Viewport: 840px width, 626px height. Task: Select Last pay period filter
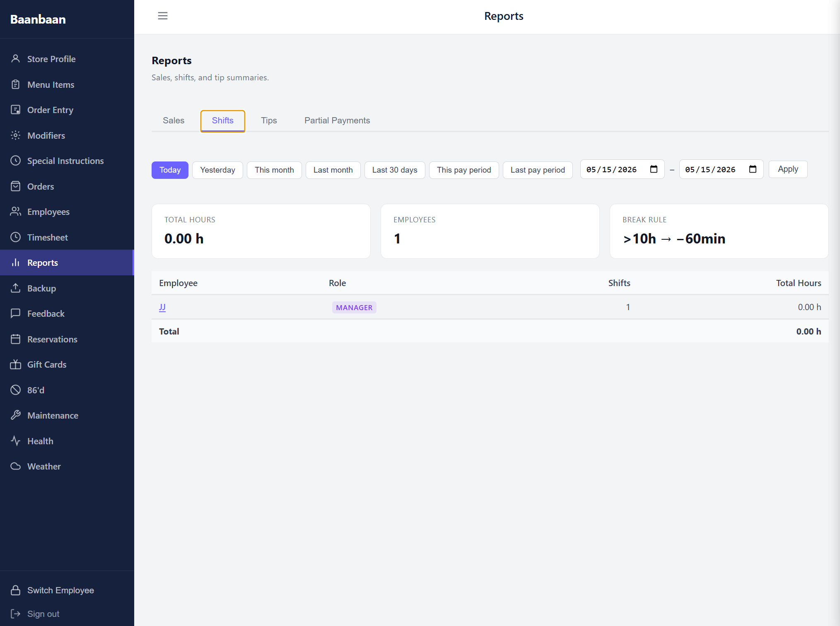[538, 170]
